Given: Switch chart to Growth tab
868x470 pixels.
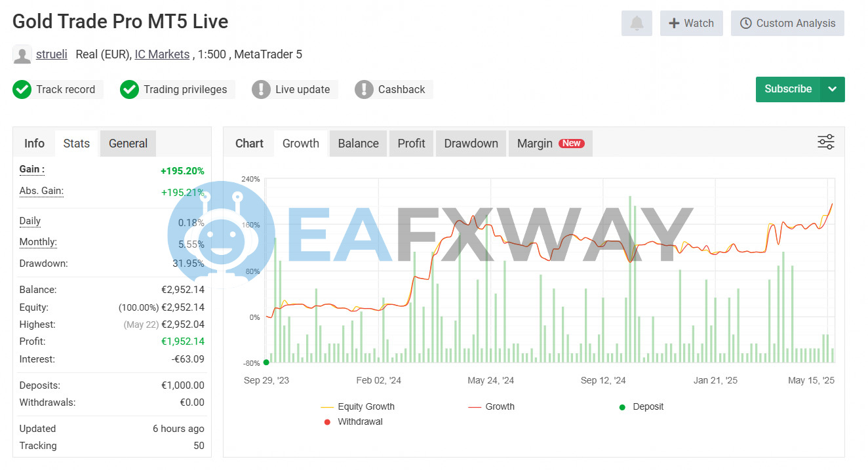Looking at the screenshot, I should (301, 144).
